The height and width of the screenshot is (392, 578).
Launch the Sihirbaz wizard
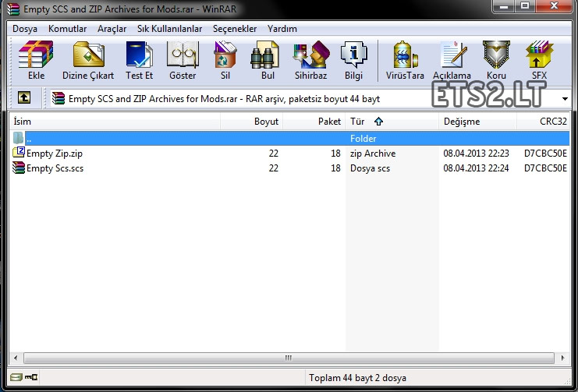click(311, 55)
